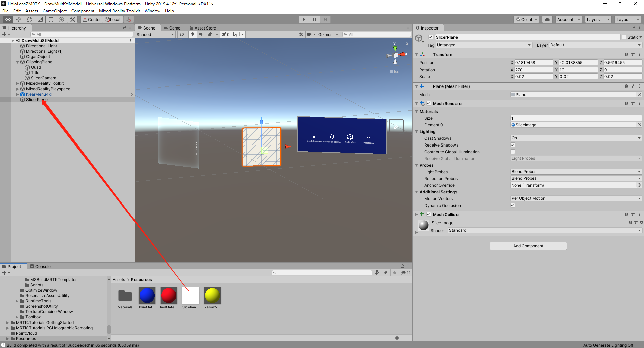Viewport: 644px width, 348px height.
Task: Click the Play button to enter play mode
Action: (x=304, y=19)
